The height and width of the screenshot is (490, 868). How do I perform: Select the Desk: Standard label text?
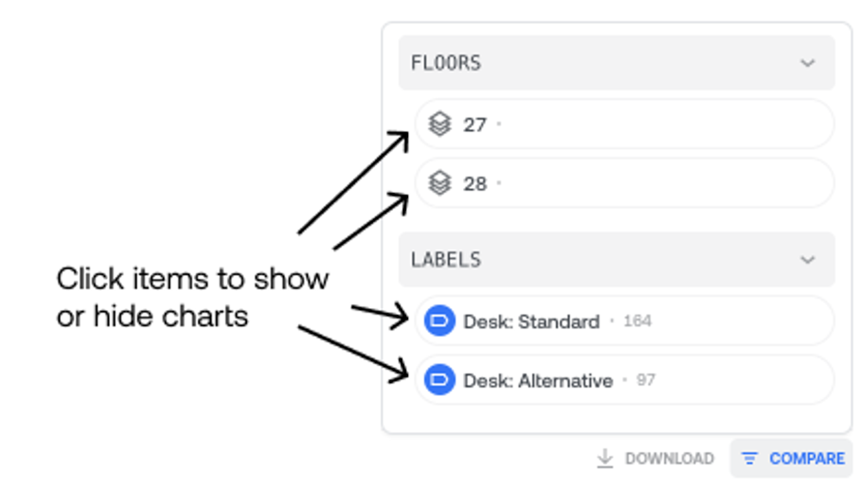click(x=532, y=321)
